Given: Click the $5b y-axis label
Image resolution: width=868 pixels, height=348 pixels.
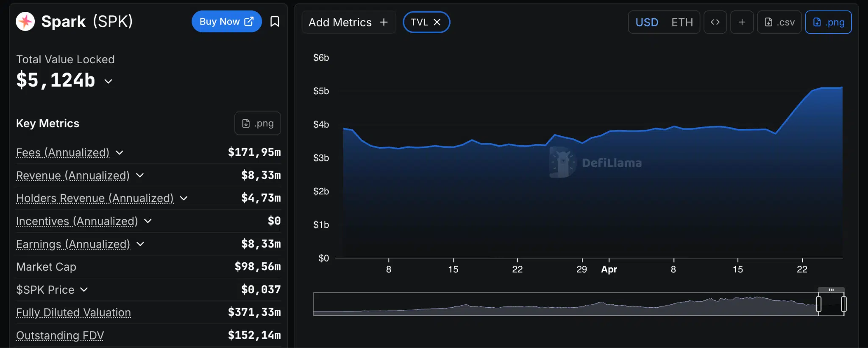Looking at the screenshot, I should (321, 91).
